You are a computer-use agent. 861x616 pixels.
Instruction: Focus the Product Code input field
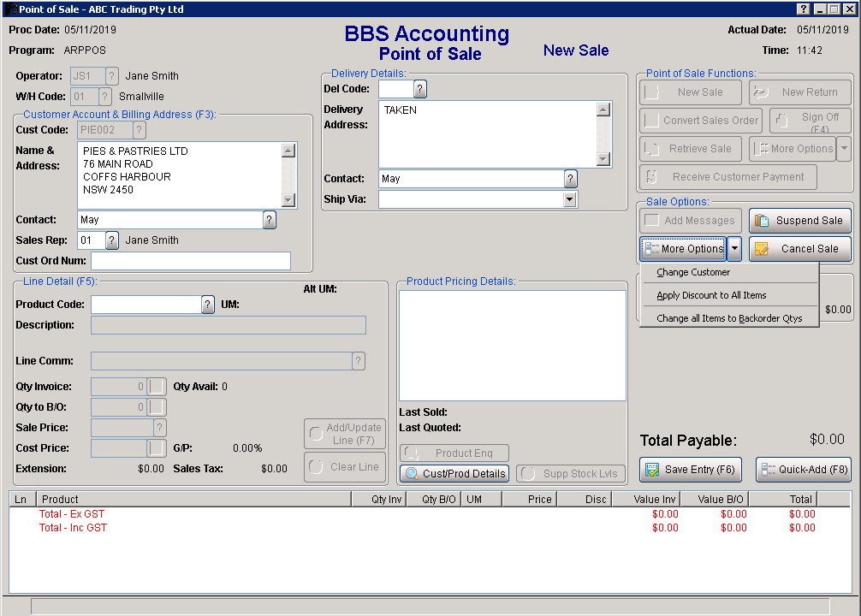145,305
